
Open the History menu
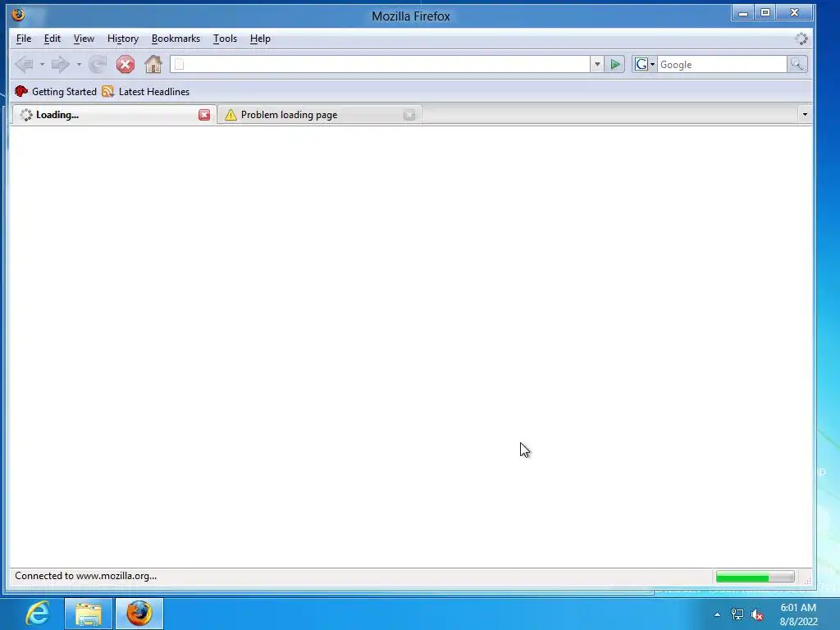[x=123, y=39]
